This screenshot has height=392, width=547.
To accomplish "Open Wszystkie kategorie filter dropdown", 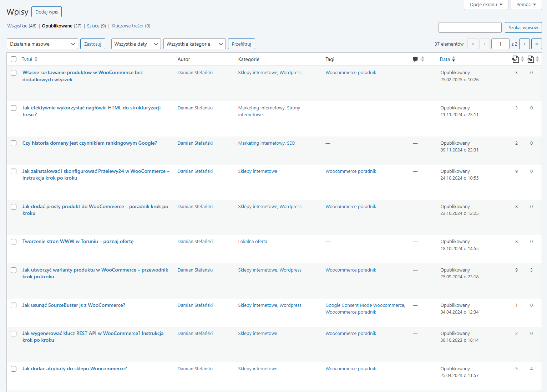I will 194,44.
